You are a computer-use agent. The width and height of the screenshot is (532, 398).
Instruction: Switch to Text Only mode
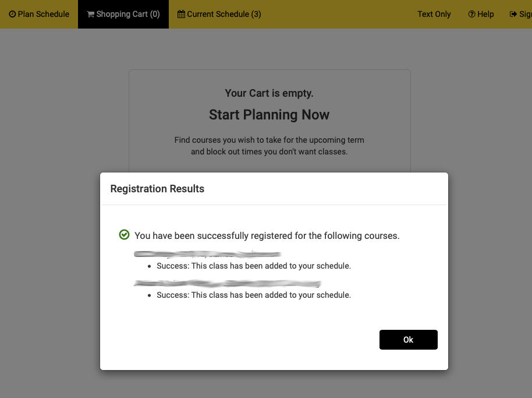[x=434, y=14]
